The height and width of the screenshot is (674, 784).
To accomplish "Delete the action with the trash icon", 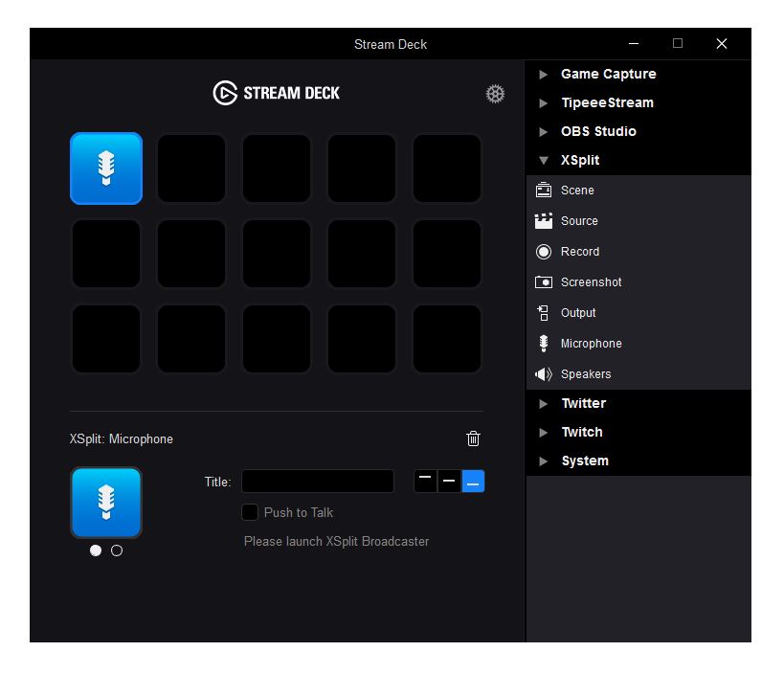I will pyautogui.click(x=473, y=438).
